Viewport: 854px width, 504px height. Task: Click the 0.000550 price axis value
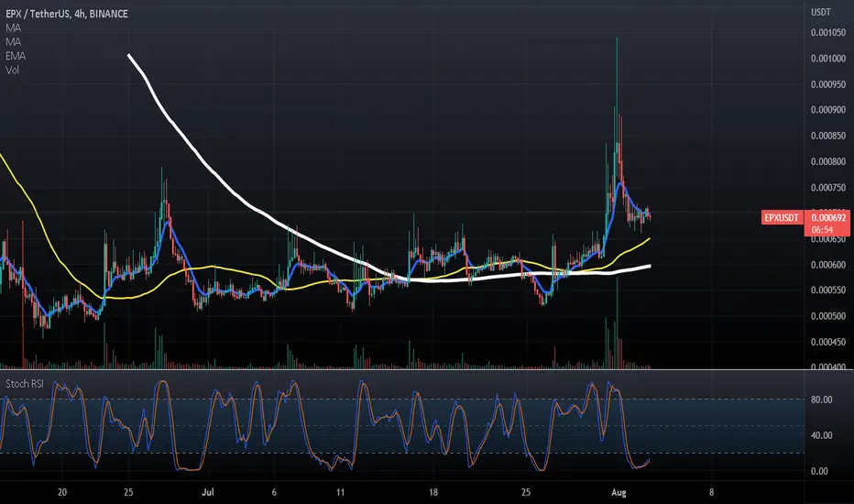tap(828, 290)
